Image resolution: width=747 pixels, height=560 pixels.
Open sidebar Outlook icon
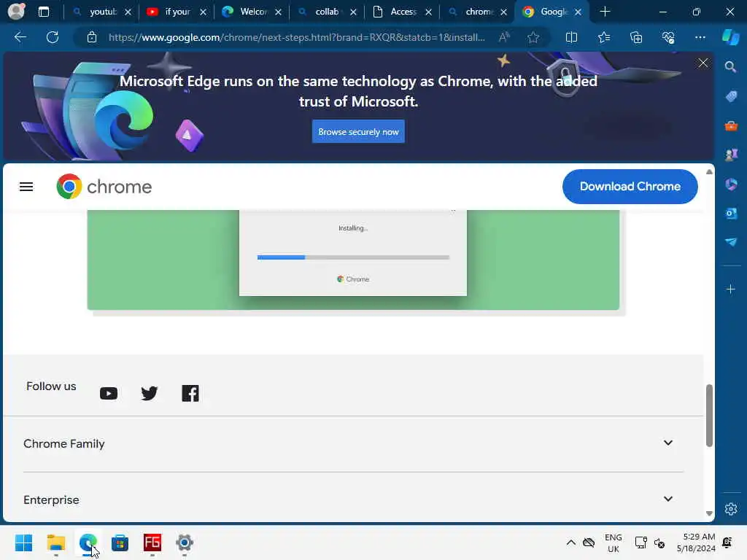coord(731,213)
